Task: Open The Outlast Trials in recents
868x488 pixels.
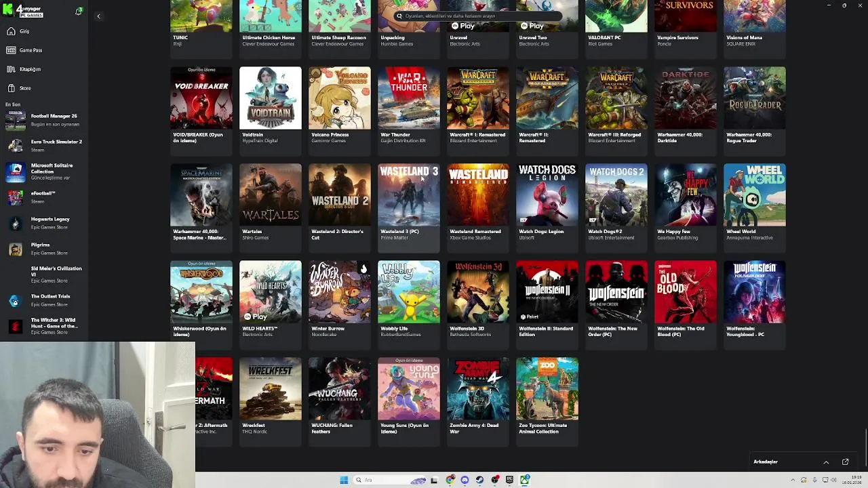Action: click(x=43, y=300)
